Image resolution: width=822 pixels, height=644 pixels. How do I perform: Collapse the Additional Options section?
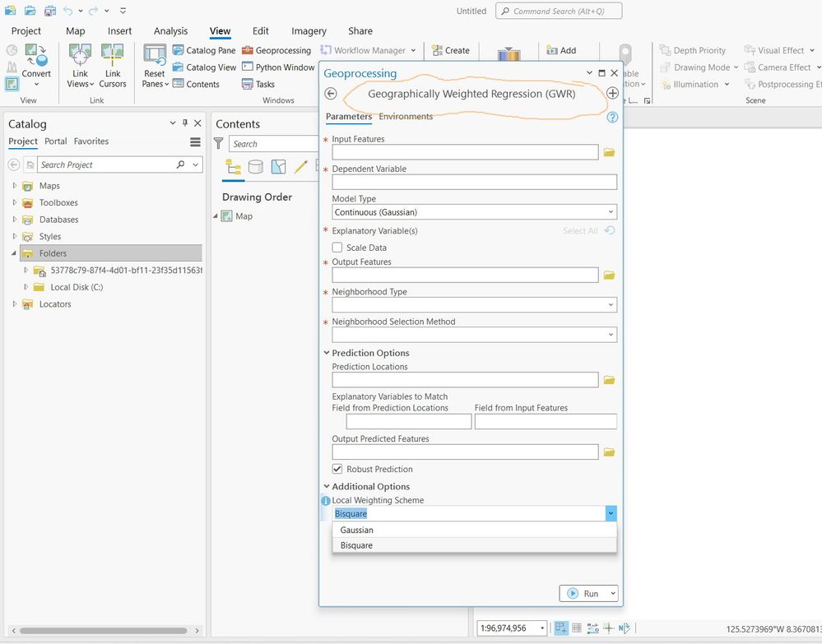(x=327, y=486)
